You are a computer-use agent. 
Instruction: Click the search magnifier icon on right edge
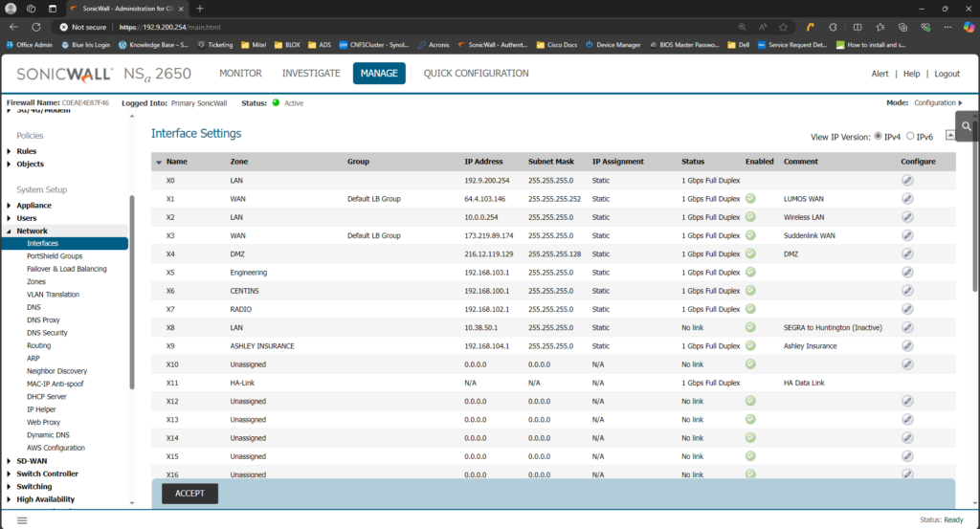[968, 126]
